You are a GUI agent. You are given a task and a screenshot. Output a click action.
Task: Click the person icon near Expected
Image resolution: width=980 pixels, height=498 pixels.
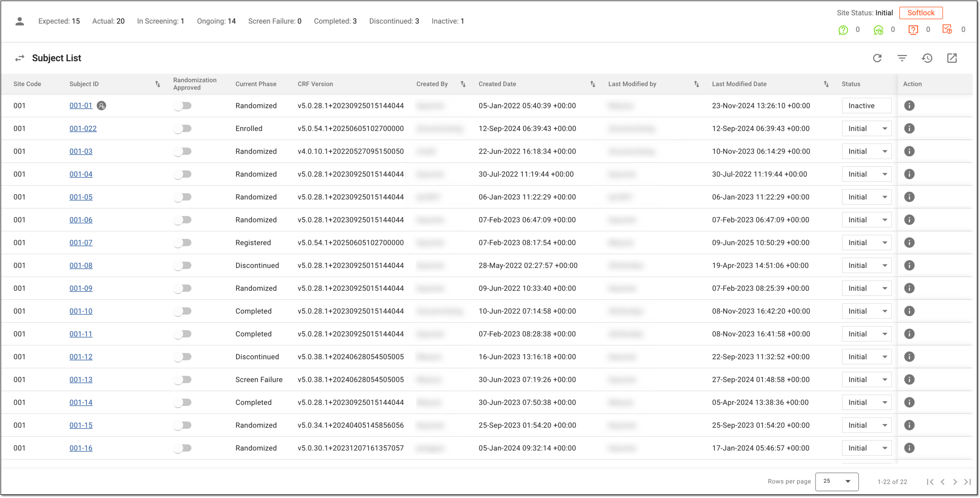coord(20,21)
